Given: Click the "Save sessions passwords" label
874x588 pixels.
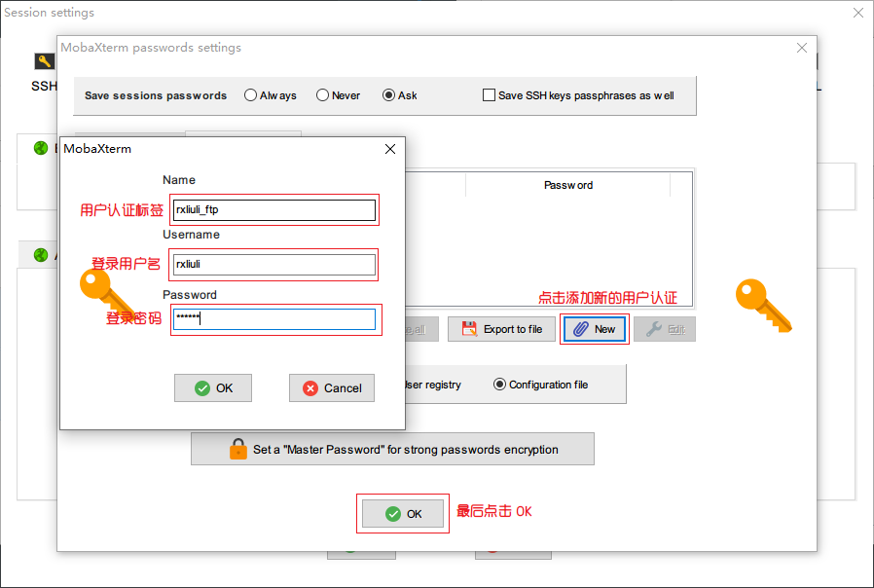Looking at the screenshot, I should [x=156, y=95].
